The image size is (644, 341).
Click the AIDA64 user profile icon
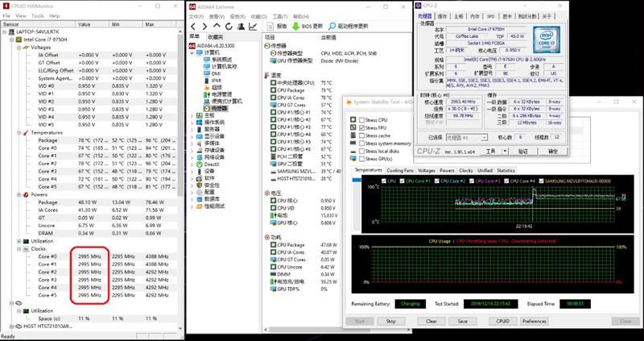(241, 27)
